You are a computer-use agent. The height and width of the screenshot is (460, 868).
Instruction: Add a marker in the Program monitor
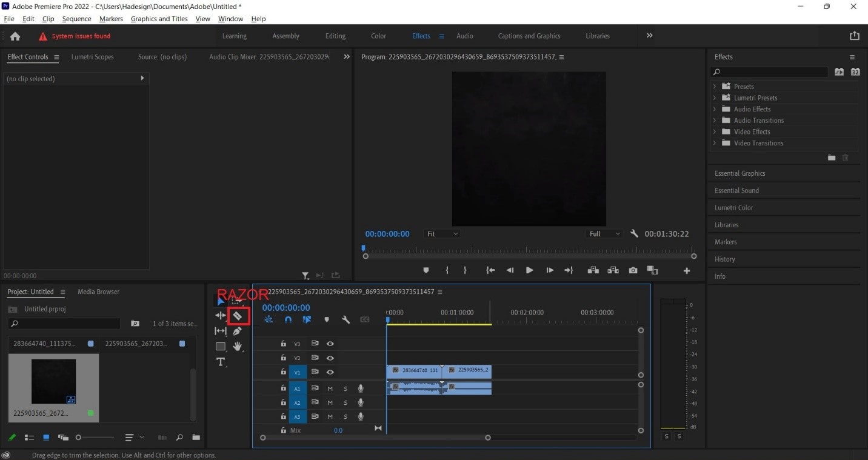pyautogui.click(x=426, y=270)
